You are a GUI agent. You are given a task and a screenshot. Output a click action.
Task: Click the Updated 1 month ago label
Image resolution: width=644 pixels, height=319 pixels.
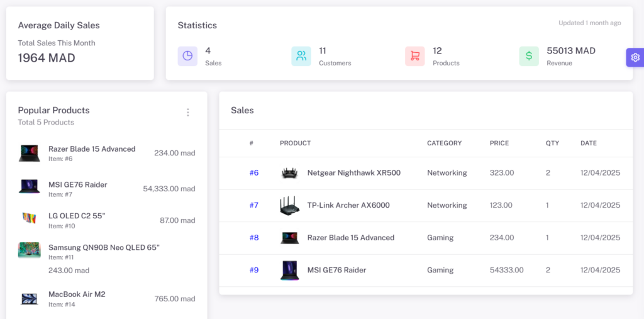(x=590, y=23)
